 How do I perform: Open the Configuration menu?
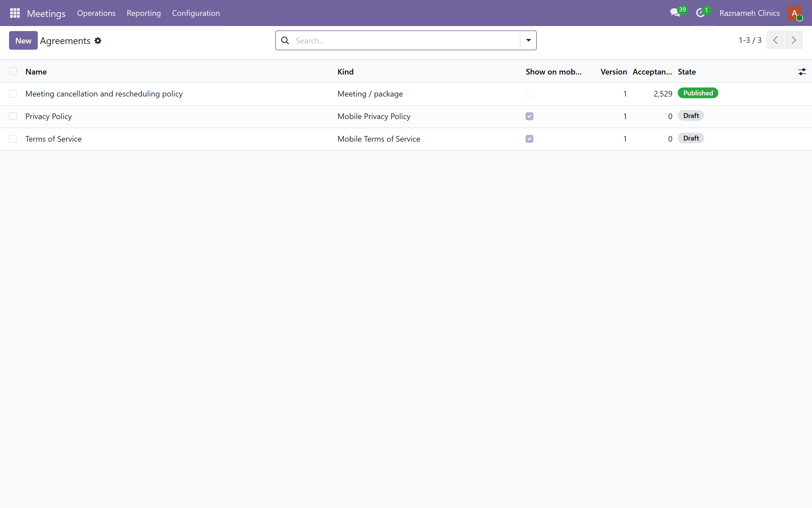click(x=196, y=13)
